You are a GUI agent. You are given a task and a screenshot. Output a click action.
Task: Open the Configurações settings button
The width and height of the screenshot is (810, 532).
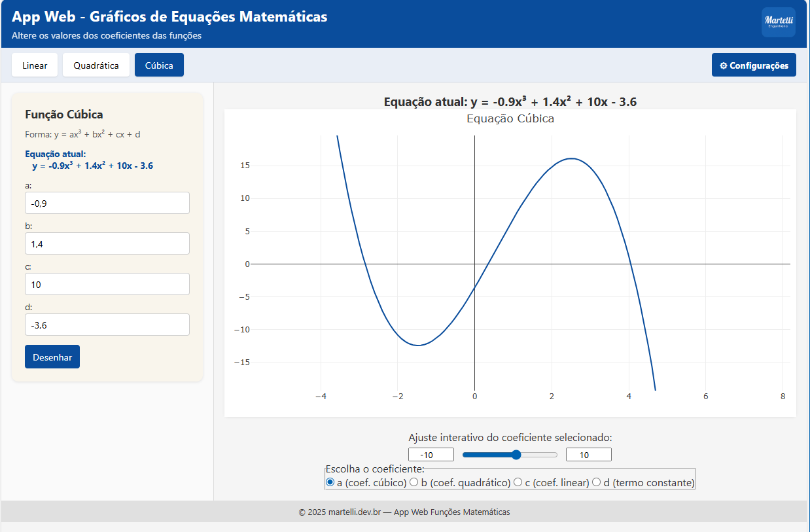coord(754,65)
